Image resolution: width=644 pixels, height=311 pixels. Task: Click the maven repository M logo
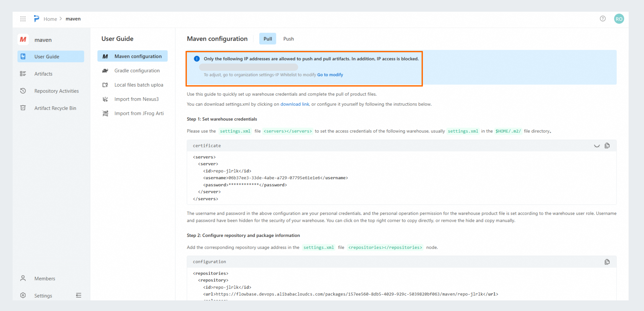coord(23,39)
